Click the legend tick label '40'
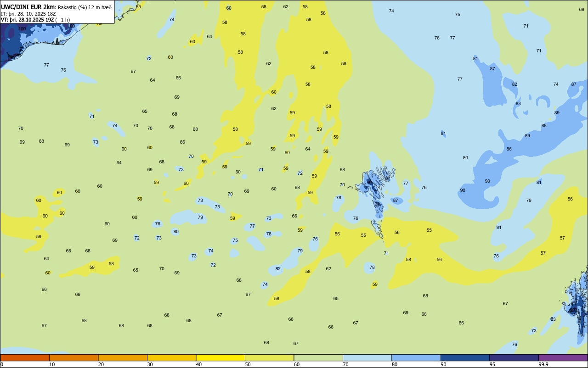The image size is (588, 368). pos(199,364)
